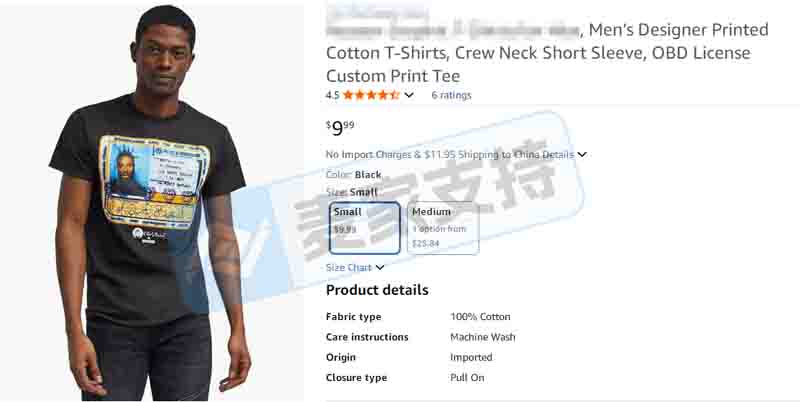Click the product model photo
Image resolution: width=800 pixels, height=402 pixels.
pos(152,203)
